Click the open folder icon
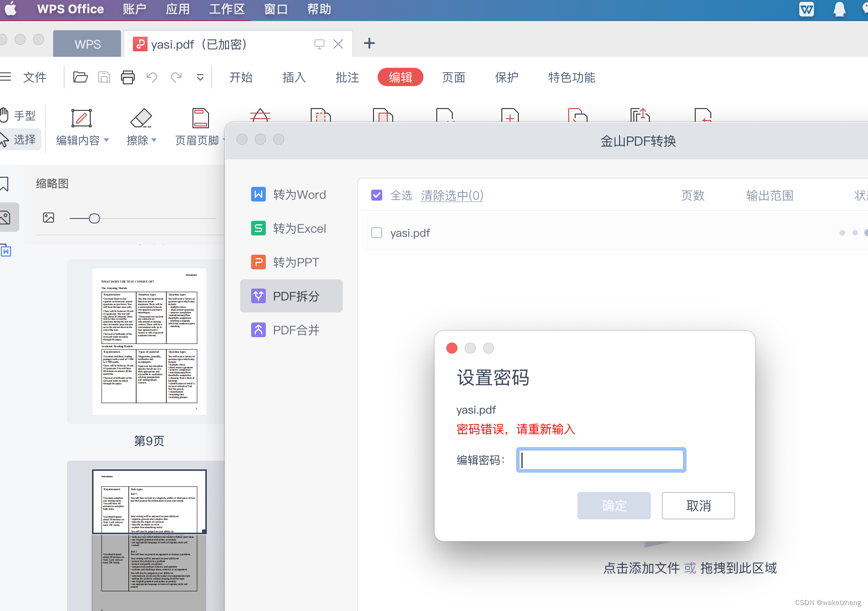Screen dimensions: 868x611 point(80,77)
